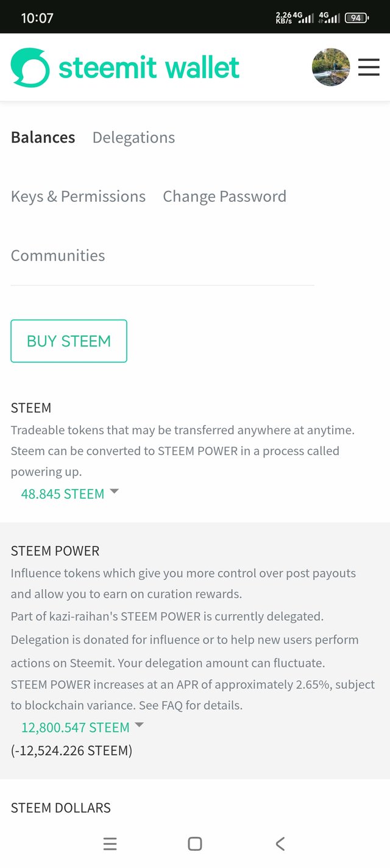Tap the battery indicator in status bar
The image size is (390, 868).
tap(356, 18)
